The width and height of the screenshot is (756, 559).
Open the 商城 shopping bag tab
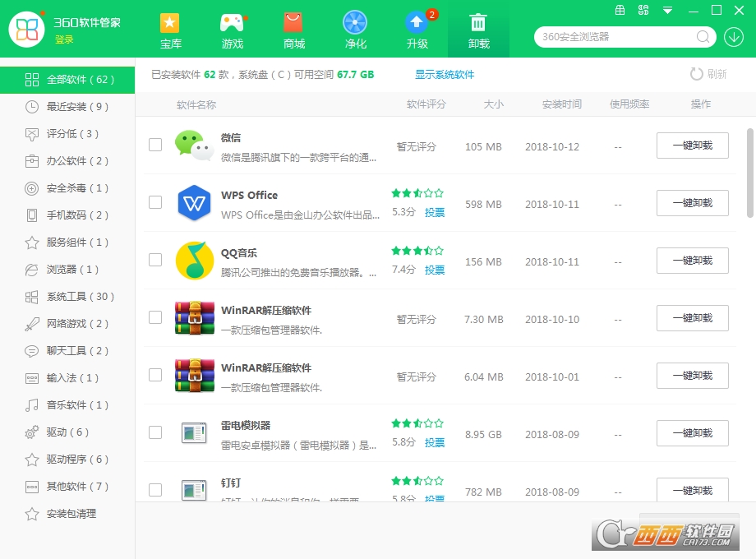point(293,30)
